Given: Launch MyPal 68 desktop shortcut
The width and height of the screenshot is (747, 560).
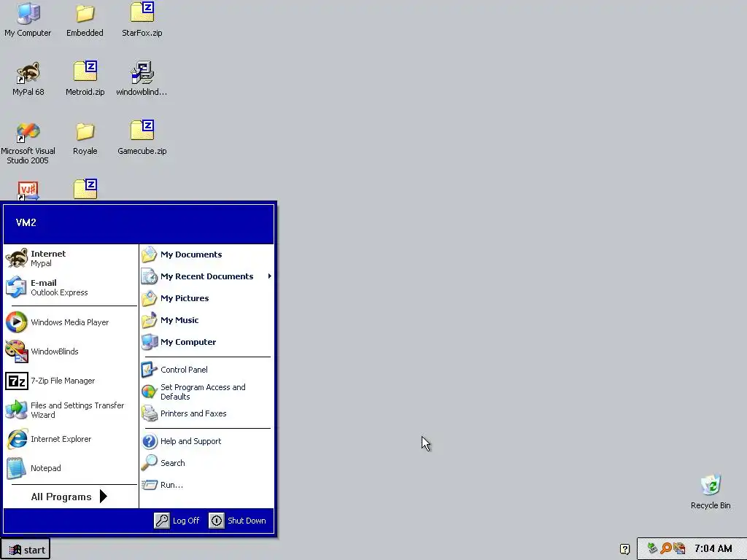Looking at the screenshot, I should 28,79.
